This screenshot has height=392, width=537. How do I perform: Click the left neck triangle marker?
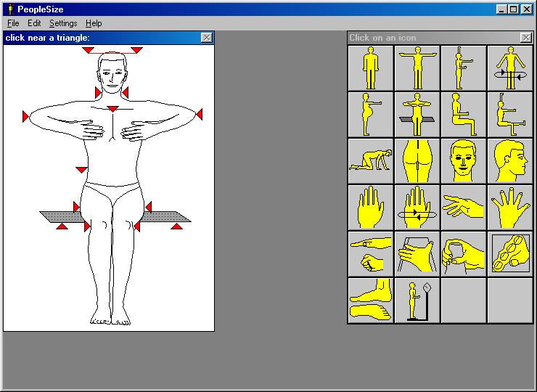[98, 92]
